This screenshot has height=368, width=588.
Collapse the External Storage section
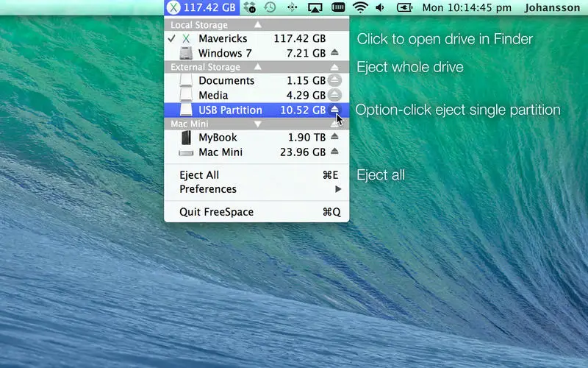pyautogui.click(x=258, y=67)
